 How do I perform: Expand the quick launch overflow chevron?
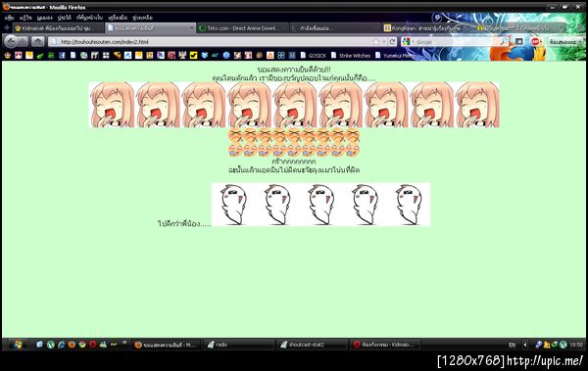coord(124,343)
